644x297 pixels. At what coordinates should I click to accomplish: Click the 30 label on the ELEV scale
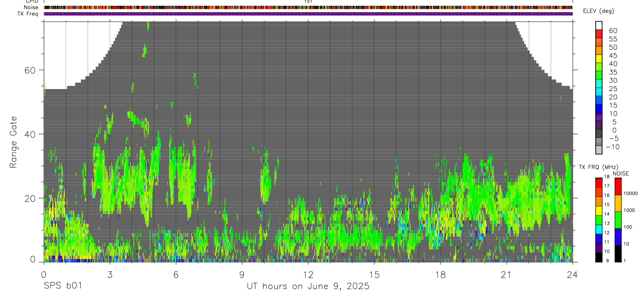point(613,81)
